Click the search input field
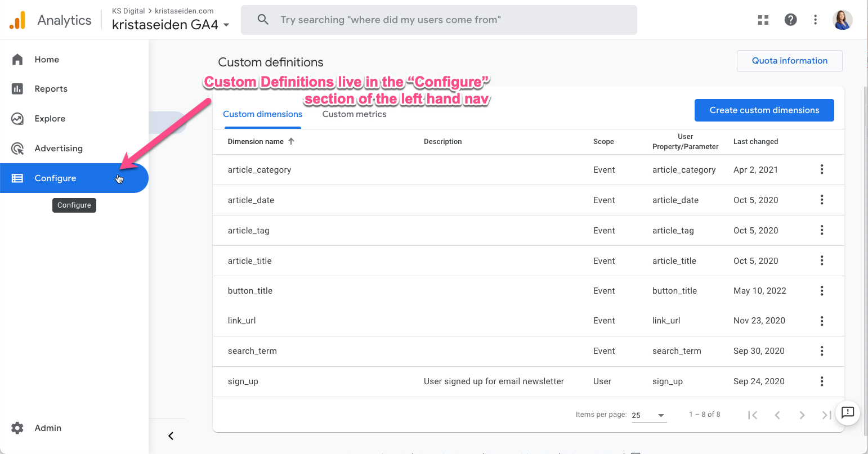 (439, 20)
